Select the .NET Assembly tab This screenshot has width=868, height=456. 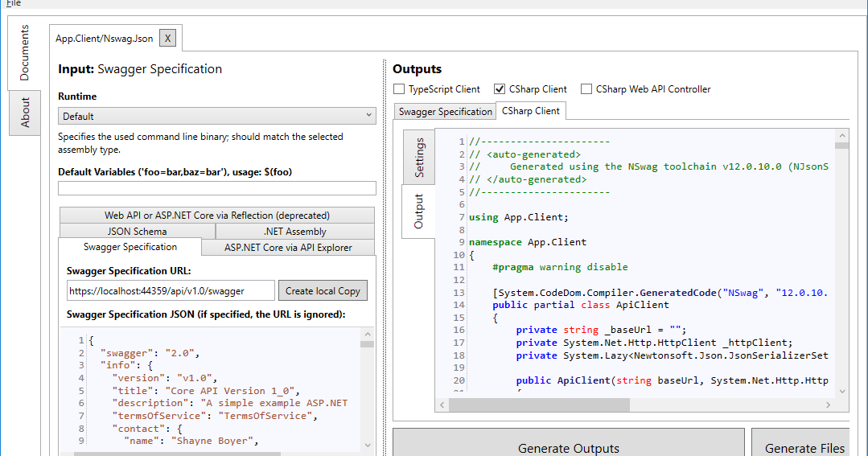click(295, 232)
